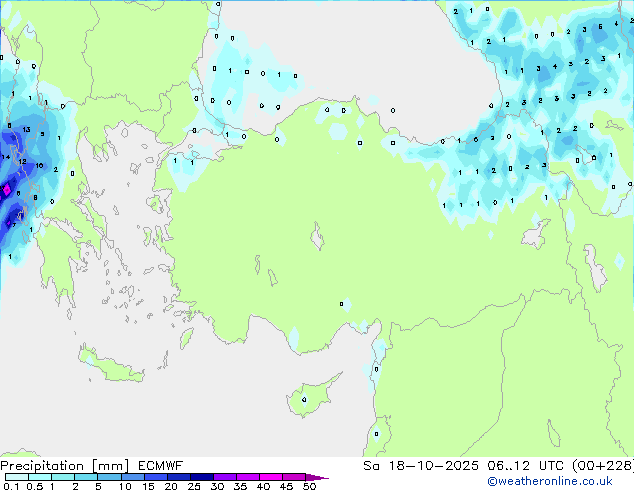Pick the 15–20 mm blue legend swatch
The height and width of the screenshot is (490, 634).
coord(155,477)
